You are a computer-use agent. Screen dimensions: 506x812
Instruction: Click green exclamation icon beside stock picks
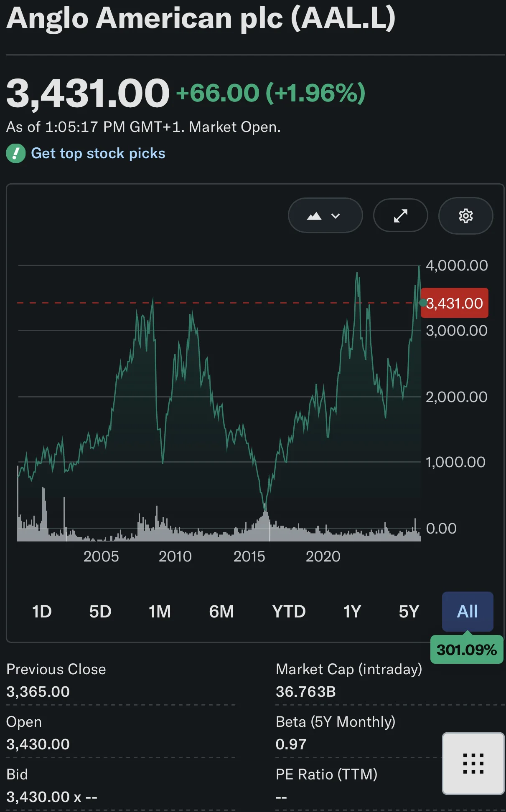(16, 153)
